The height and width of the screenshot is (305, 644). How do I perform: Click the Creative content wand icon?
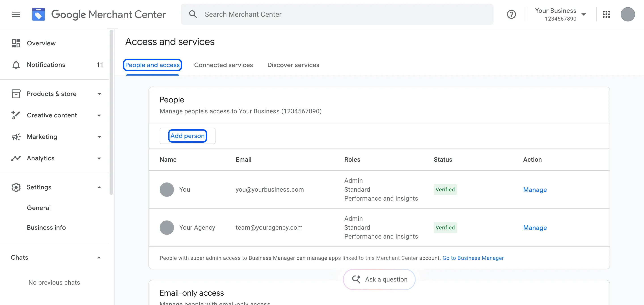click(x=16, y=115)
